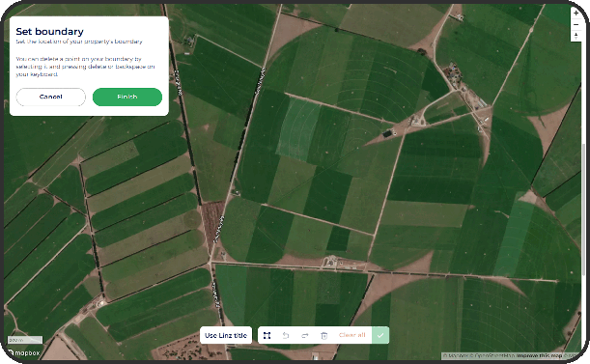This screenshot has width=590, height=364.
Task: Cancel setting the boundary
Action: [51, 97]
